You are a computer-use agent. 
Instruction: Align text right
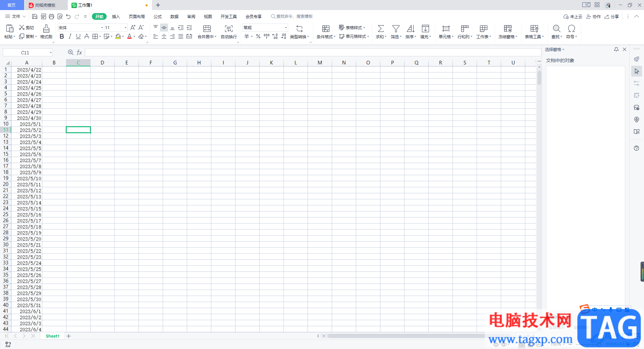172,36
